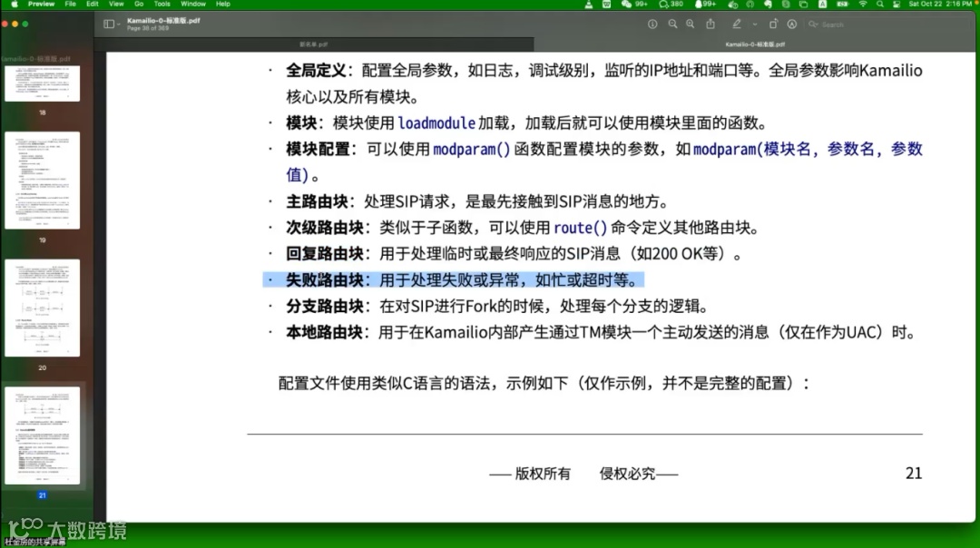
Task: Open the sidebar view button
Action: coord(109,24)
